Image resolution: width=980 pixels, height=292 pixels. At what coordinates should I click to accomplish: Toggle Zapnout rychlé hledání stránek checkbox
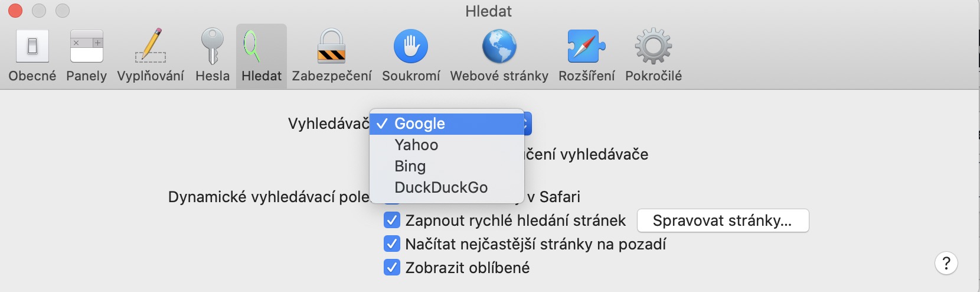coord(392,220)
